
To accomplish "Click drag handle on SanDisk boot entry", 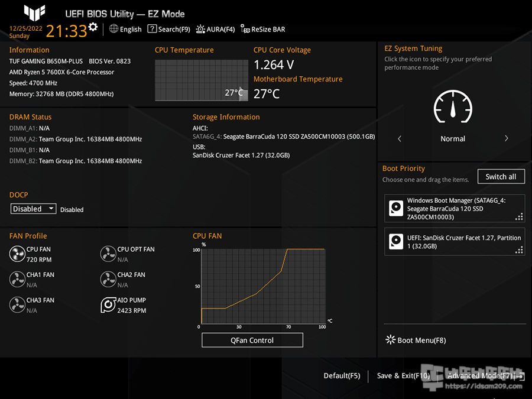I will [519, 250].
